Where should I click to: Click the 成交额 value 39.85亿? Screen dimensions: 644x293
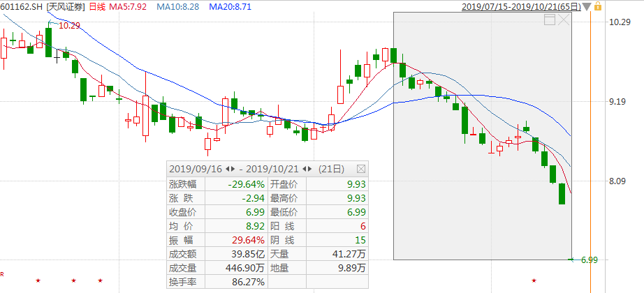249,254
